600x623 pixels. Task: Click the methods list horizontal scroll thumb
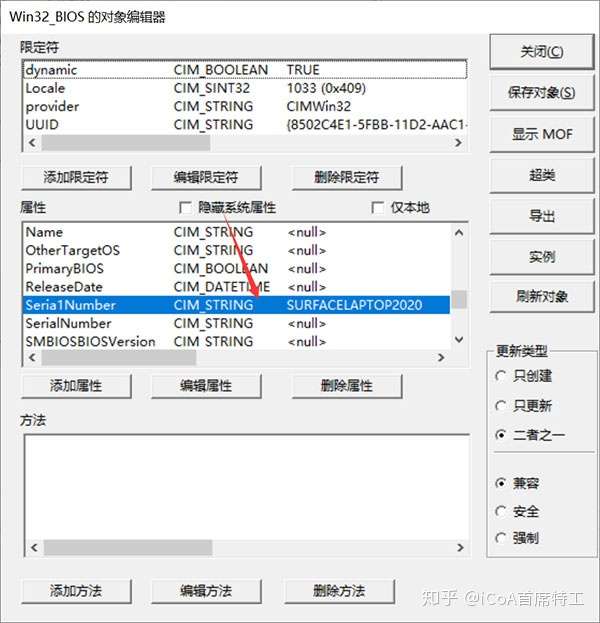(128, 548)
